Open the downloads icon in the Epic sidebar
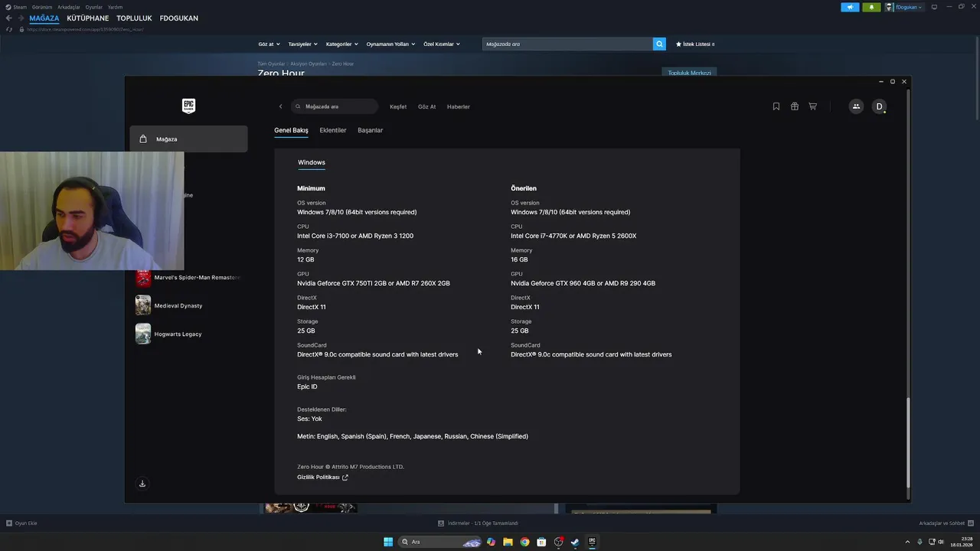 point(142,484)
